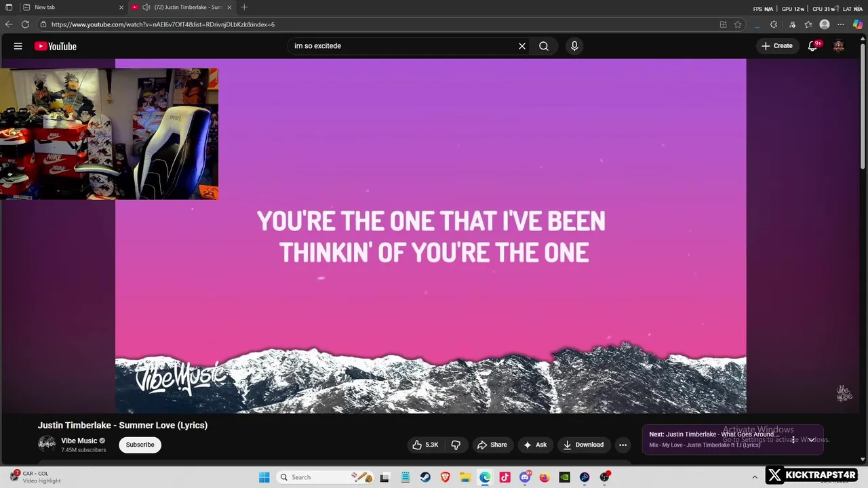Image resolution: width=868 pixels, height=488 pixels.
Task: Click the browser address bar URL
Action: tap(163, 24)
